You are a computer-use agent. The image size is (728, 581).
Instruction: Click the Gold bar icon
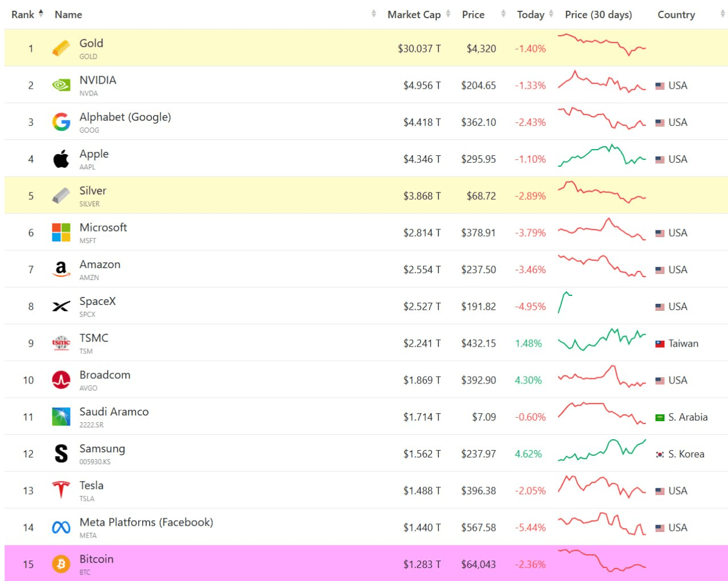pos(61,48)
